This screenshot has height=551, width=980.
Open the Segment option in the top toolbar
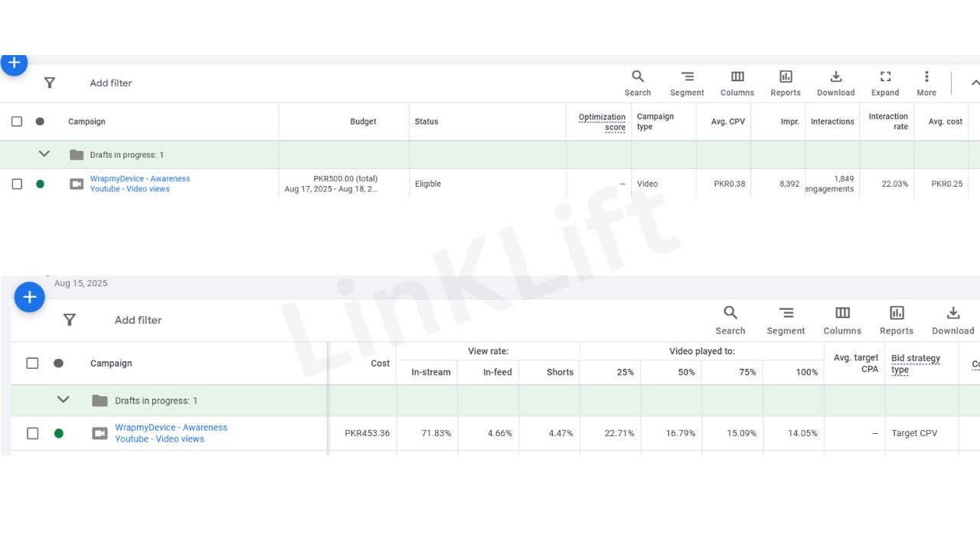pos(687,77)
